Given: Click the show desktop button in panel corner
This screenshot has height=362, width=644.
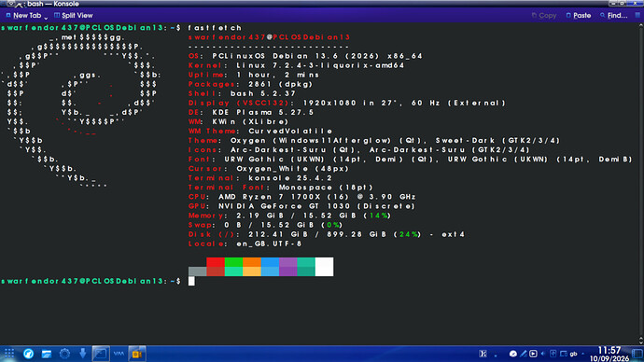Looking at the screenshot, I should (x=637, y=354).
